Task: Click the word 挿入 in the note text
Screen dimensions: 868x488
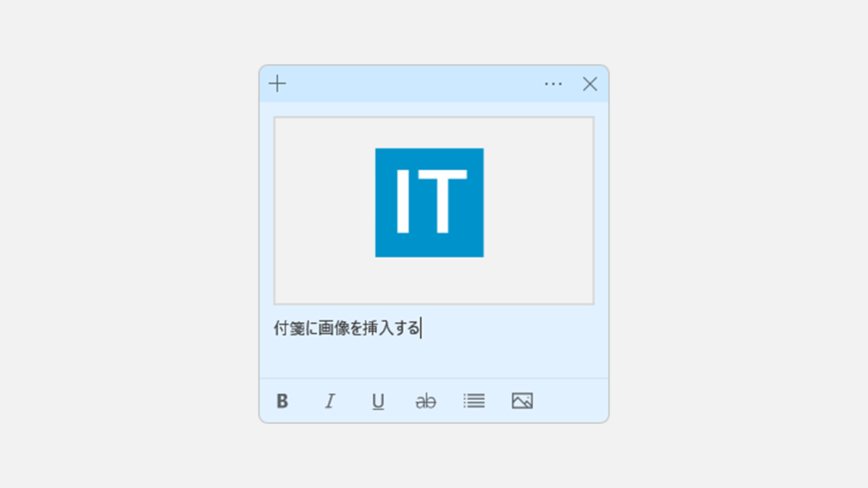Action: (378, 328)
